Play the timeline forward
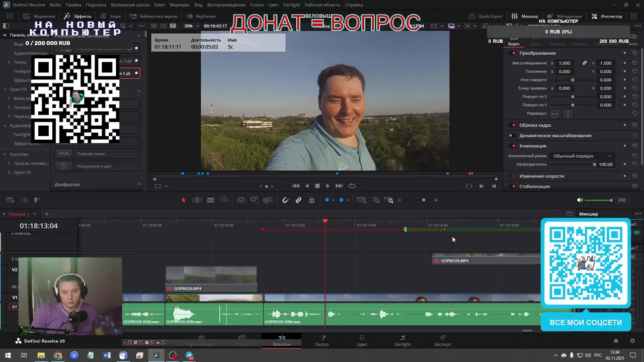Image resolution: width=644 pixels, height=362 pixels. coord(328,186)
